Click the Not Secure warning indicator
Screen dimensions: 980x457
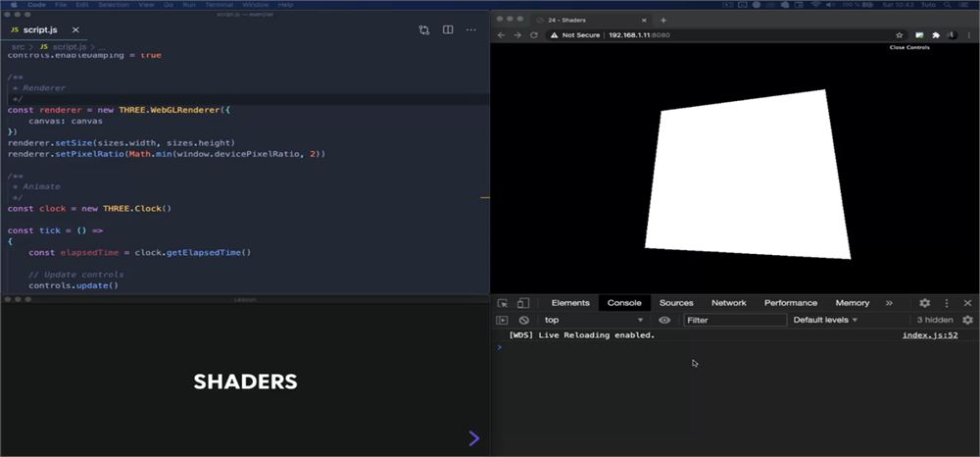[x=575, y=35]
